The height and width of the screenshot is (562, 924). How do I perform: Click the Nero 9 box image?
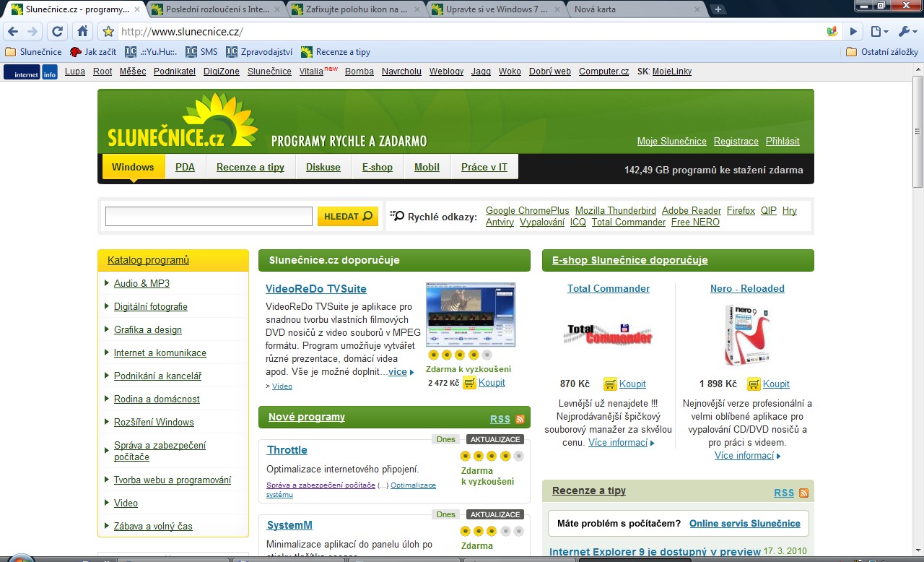(746, 335)
